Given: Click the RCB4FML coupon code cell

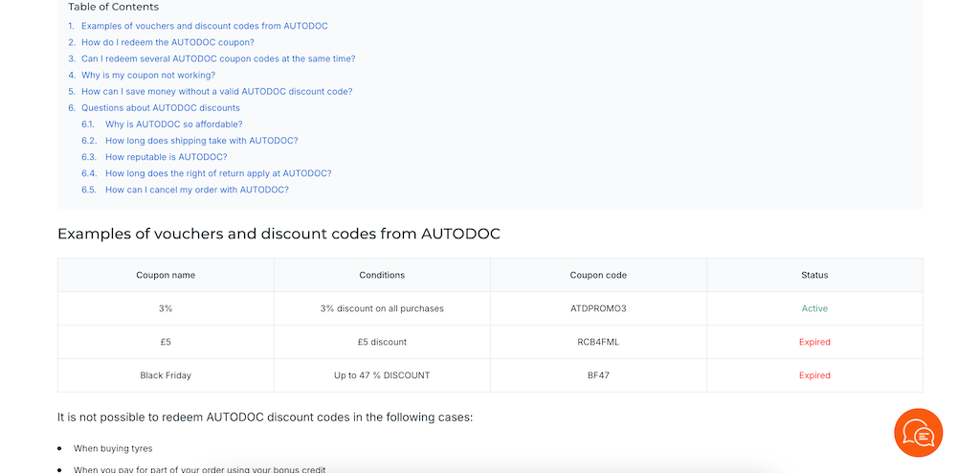Looking at the screenshot, I should (598, 342).
